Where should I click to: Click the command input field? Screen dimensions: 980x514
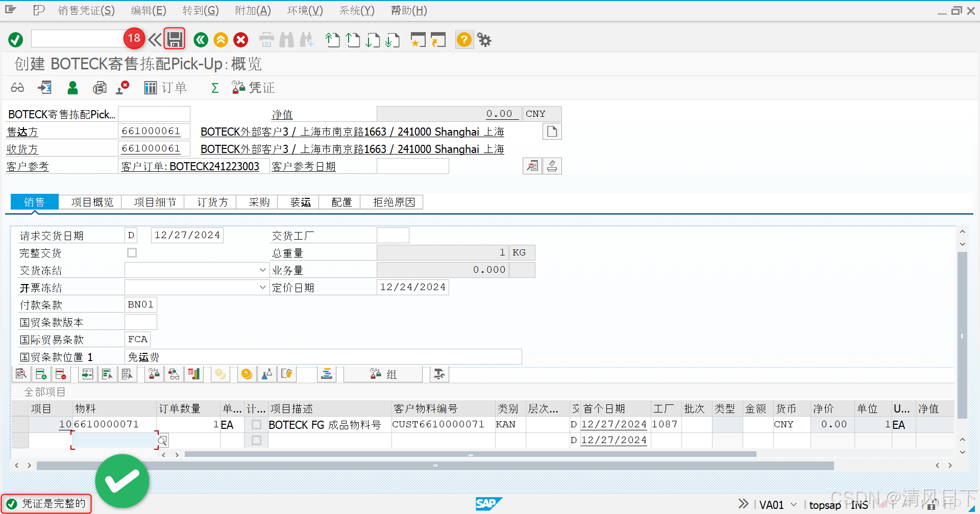78,39
